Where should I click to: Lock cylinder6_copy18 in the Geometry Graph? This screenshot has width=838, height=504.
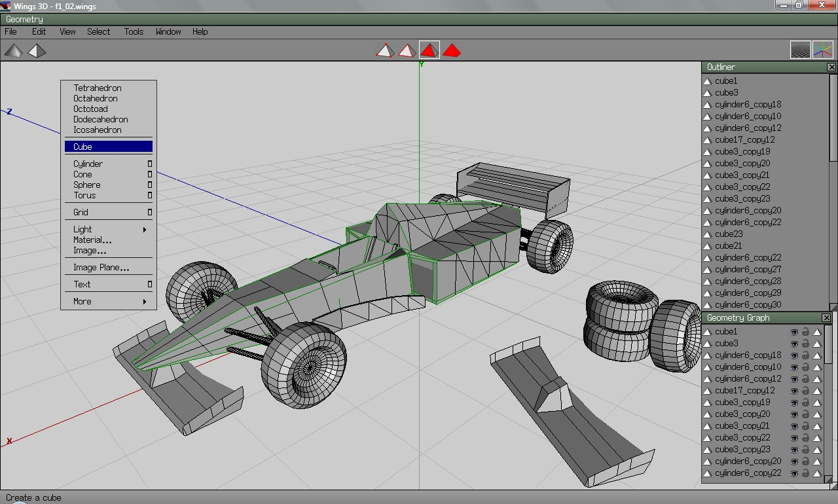tap(805, 355)
